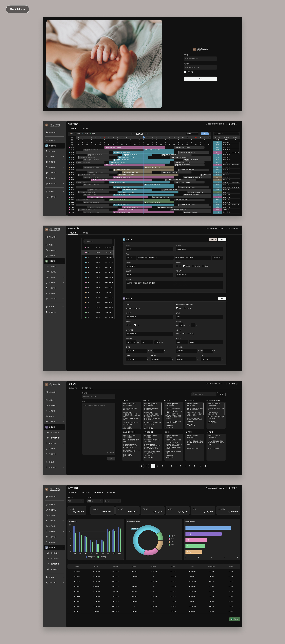Viewport: 285px width, 644px height.
Task: Jump to first page of templates
Action: coord(142,466)
